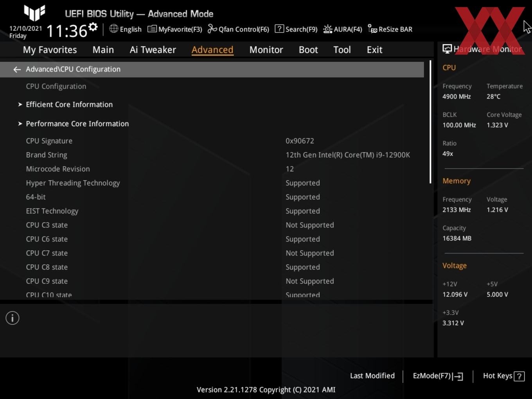Click CPU temperature 28°C value

tap(493, 97)
